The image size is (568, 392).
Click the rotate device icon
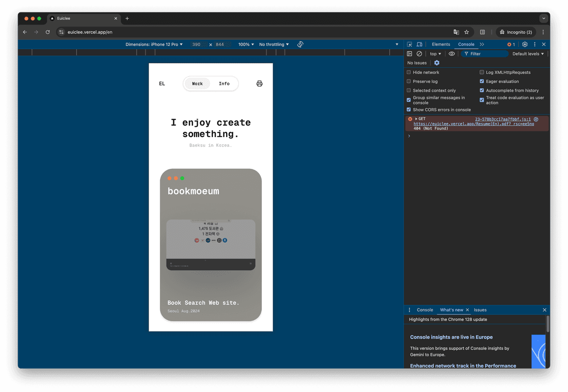point(300,44)
